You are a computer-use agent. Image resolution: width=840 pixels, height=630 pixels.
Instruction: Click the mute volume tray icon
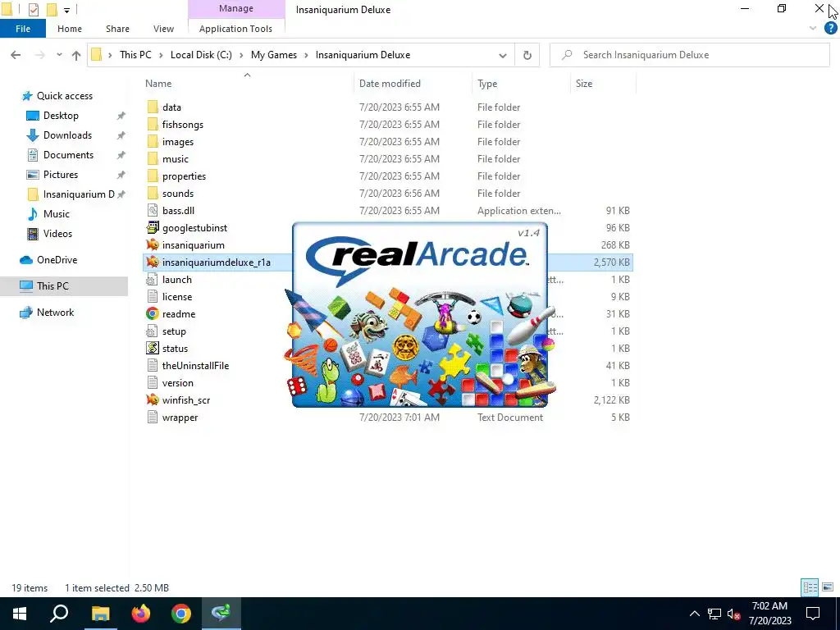pos(734,614)
